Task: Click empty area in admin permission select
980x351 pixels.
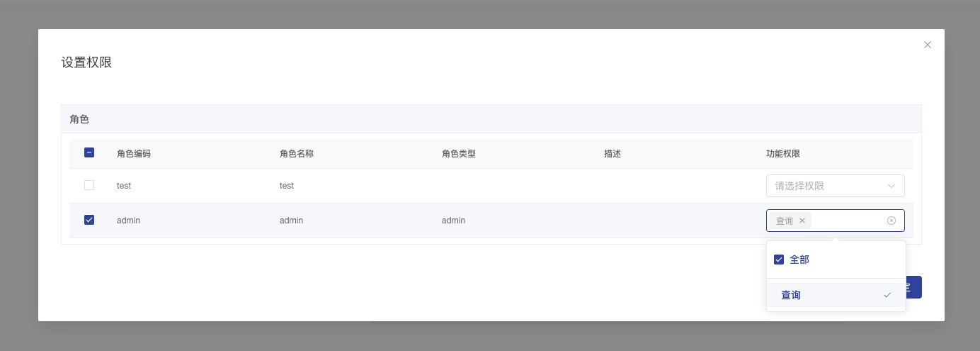Action: [x=848, y=221]
